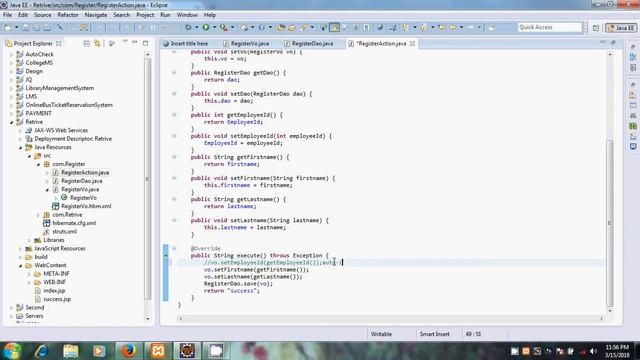Collapse the Retrive project node
The height and width of the screenshot is (360, 640).
tap(11, 122)
